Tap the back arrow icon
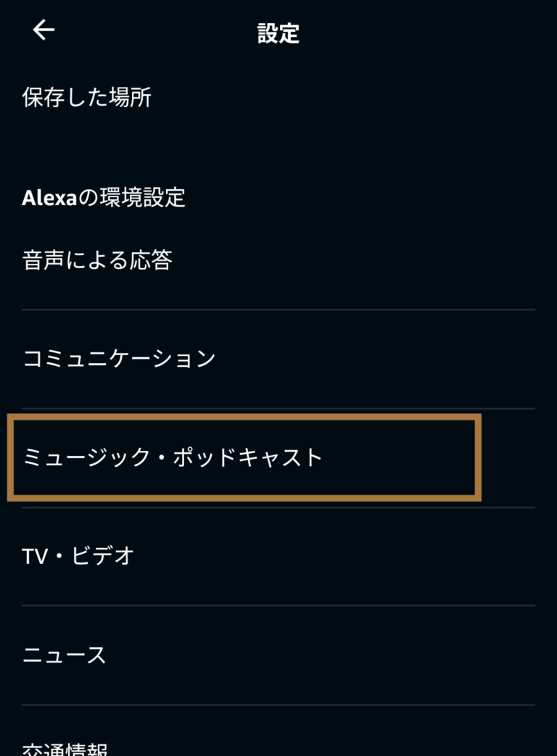This screenshot has height=756, width=557. [44, 30]
